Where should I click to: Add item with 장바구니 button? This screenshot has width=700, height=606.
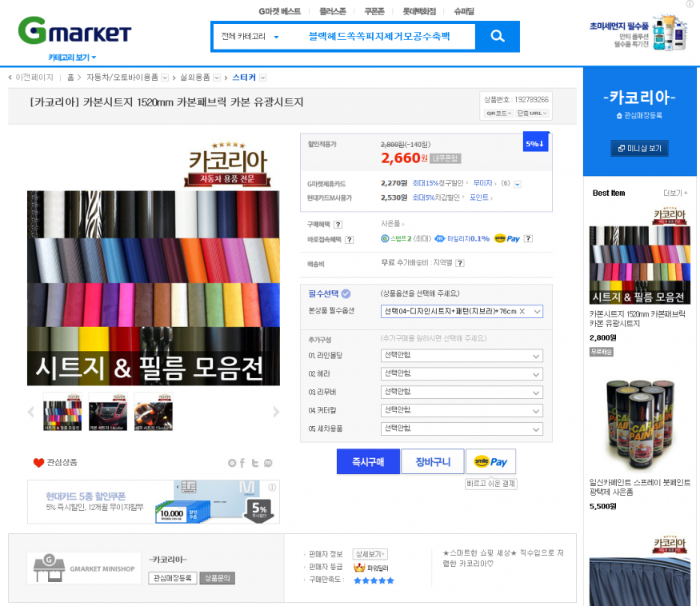(433, 461)
